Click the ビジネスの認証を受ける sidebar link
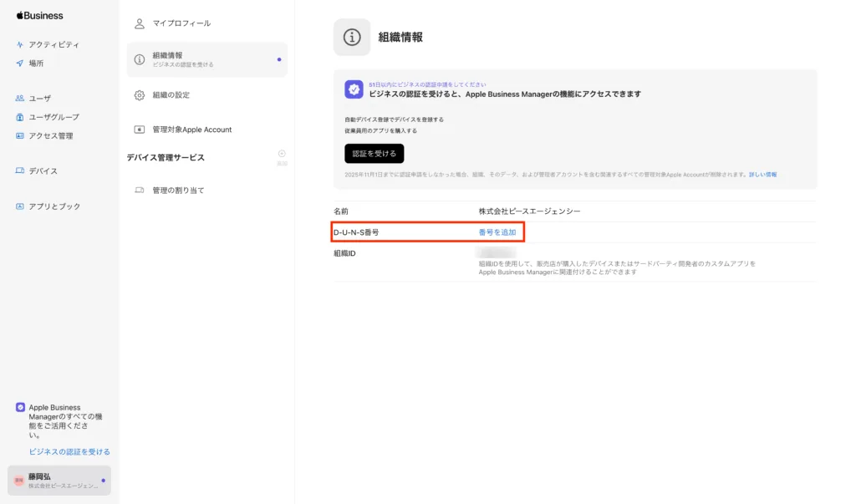Screen dimensions: 856x504 click(x=69, y=451)
